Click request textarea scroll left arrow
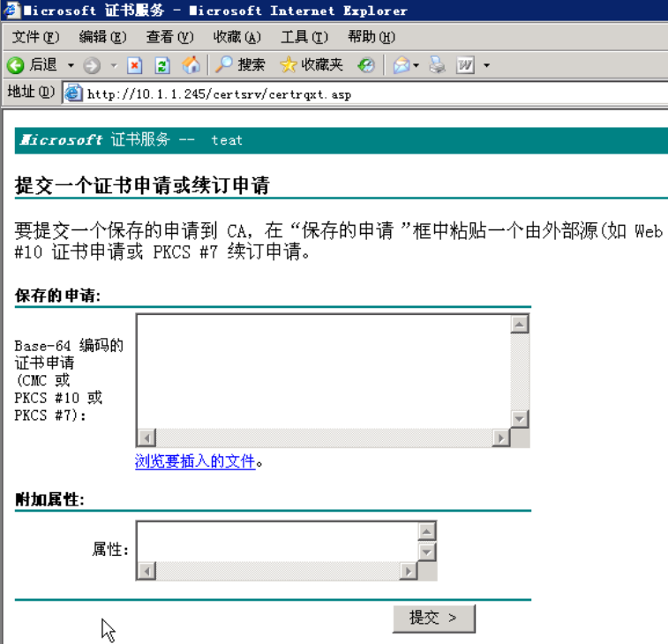This screenshot has width=668, height=644. [147, 438]
